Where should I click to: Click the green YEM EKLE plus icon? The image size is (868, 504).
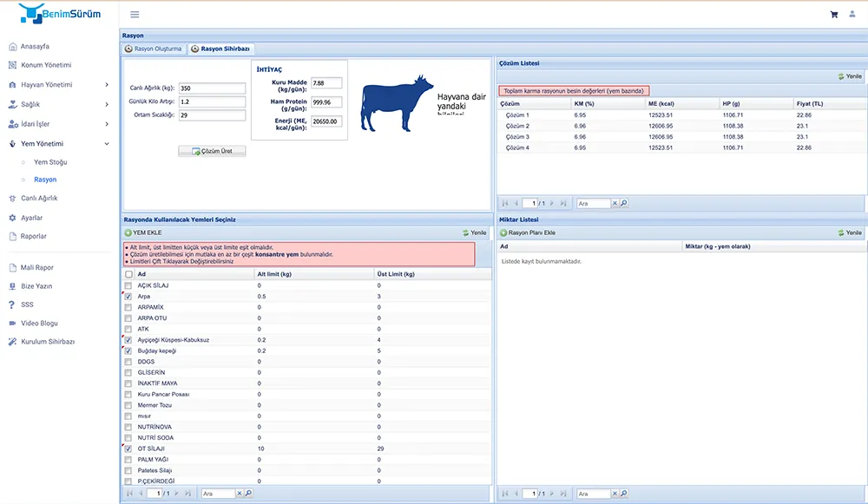(128, 232)
